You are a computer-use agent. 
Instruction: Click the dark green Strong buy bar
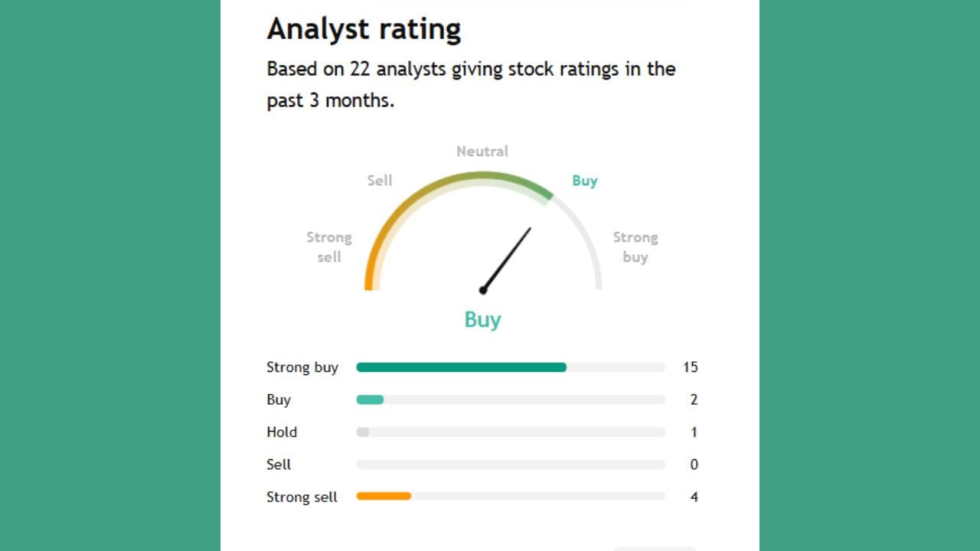point(461,367)
